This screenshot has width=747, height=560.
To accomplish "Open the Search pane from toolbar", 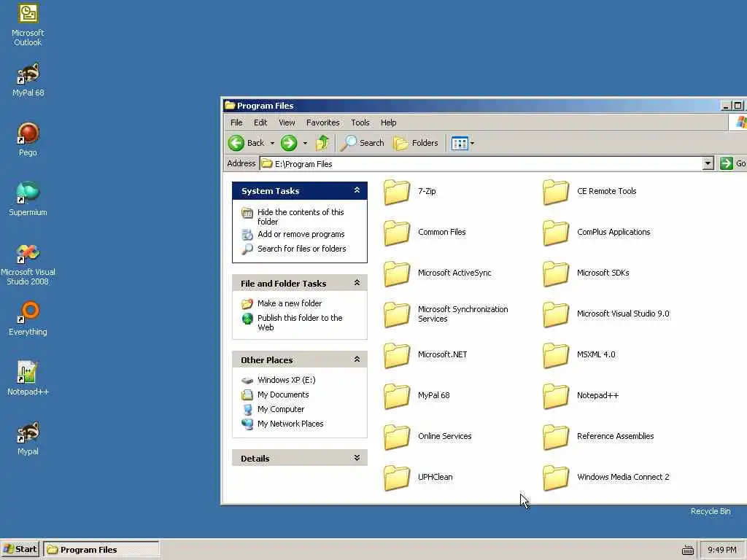I will [x=362, y=143].
